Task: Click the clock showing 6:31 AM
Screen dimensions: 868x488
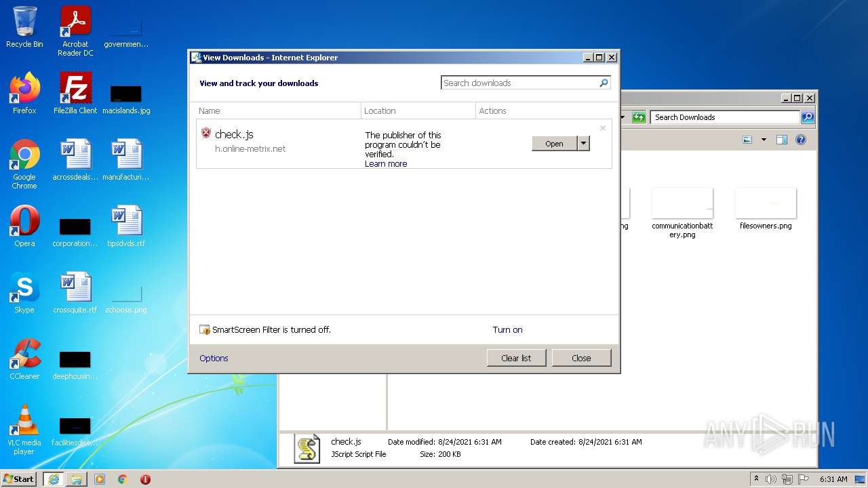Action: point(833,479)
